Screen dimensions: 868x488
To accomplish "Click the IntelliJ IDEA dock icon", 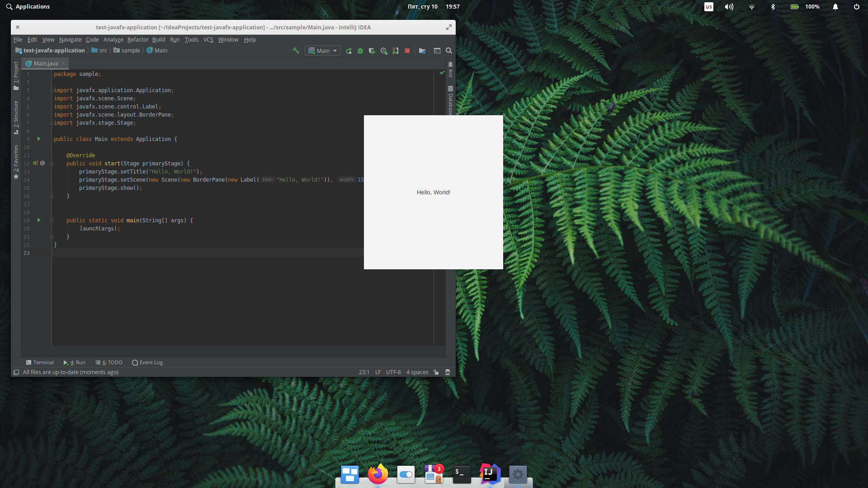I will click(490, 474).
